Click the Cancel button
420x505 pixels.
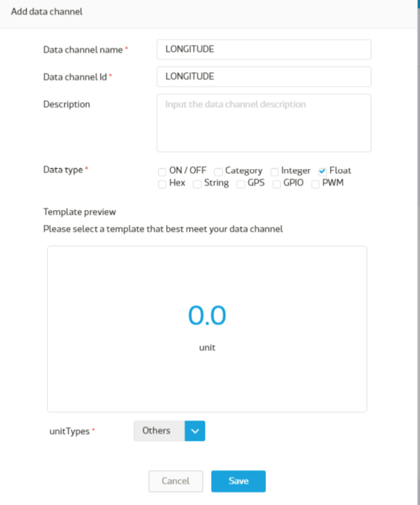(x=175, y=481)
